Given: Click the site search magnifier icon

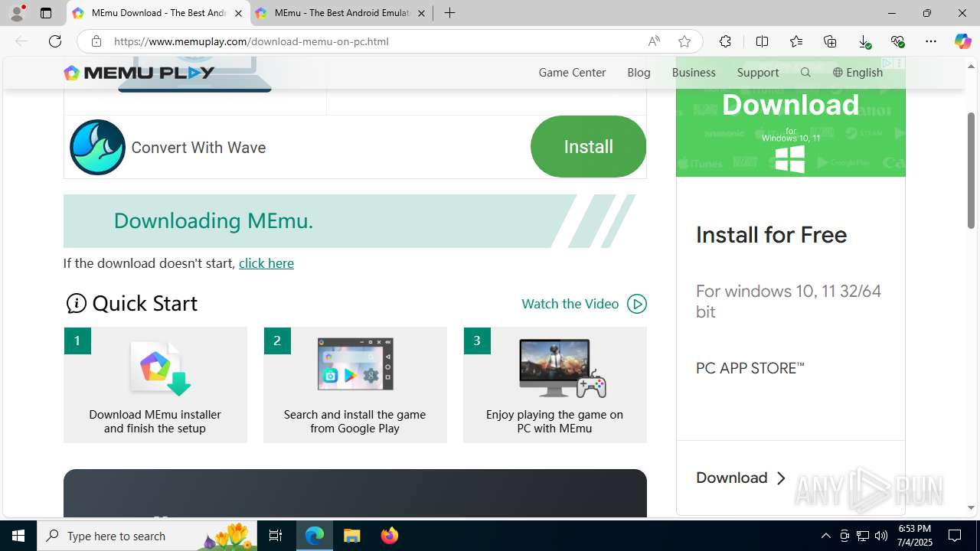Looking at the screenshot, I should (x=805, y=72).
